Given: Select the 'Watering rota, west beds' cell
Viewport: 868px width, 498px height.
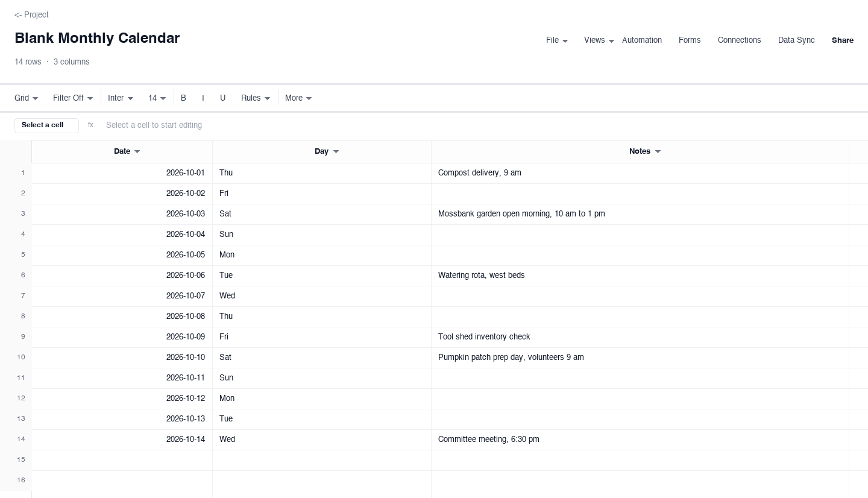Looking at the screenshot, I should coord(640,276).
